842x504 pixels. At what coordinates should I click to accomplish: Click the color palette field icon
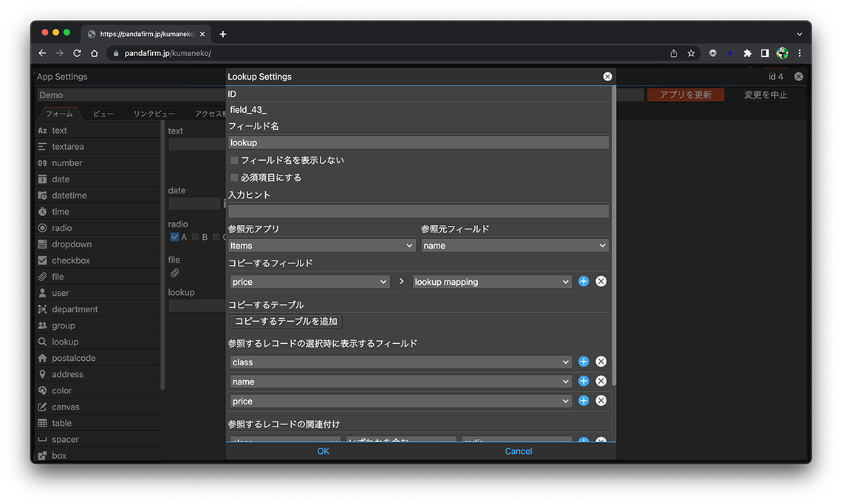click(43, 390)
